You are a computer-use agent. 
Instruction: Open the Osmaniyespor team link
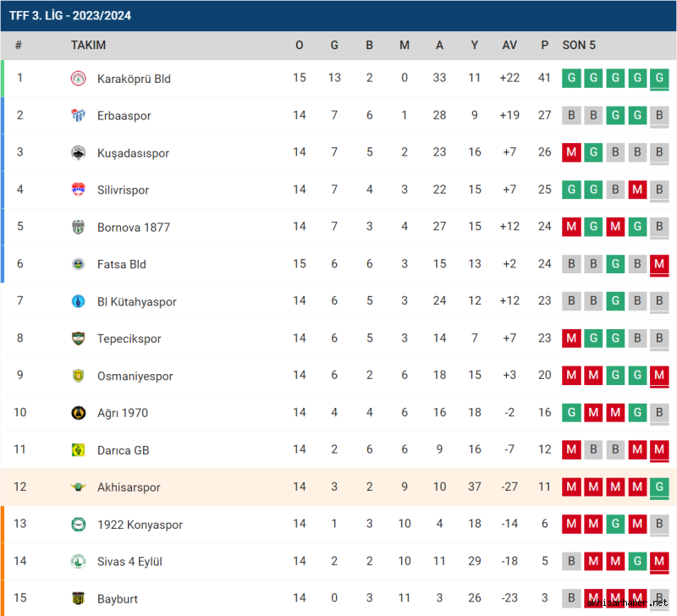[135, 376]
